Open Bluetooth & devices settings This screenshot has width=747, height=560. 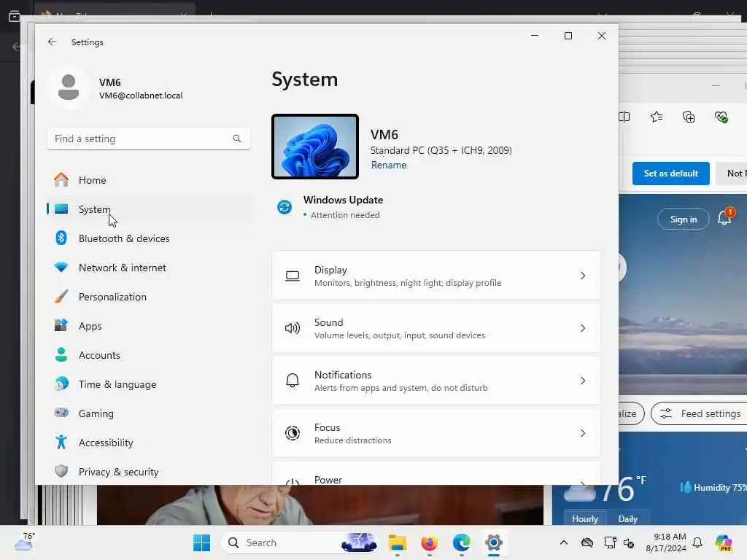149,238
